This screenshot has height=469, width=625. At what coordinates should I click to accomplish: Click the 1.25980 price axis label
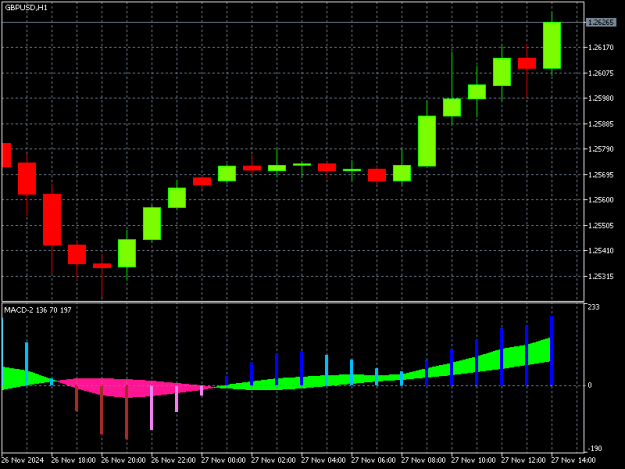coord(601,98)
